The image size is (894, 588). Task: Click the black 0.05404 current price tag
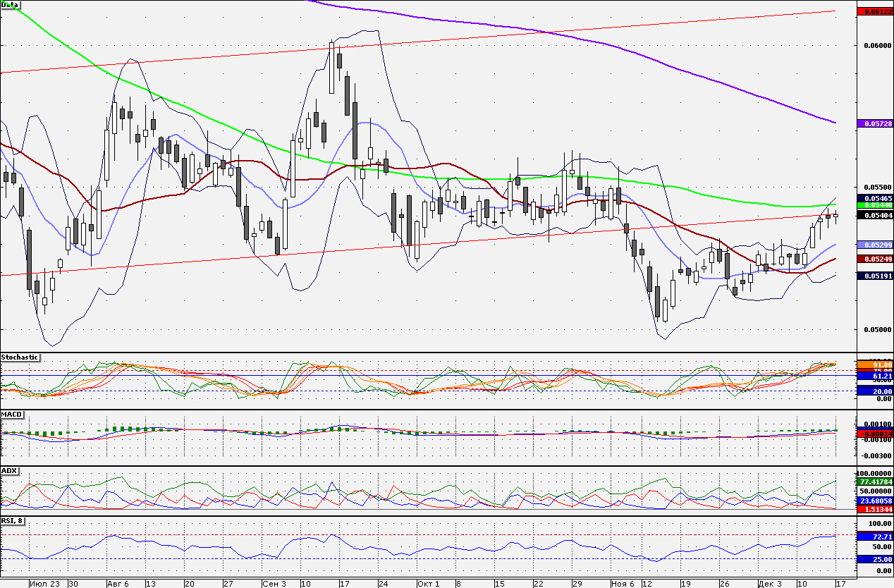pyautogui.click(x=874, y=215)
